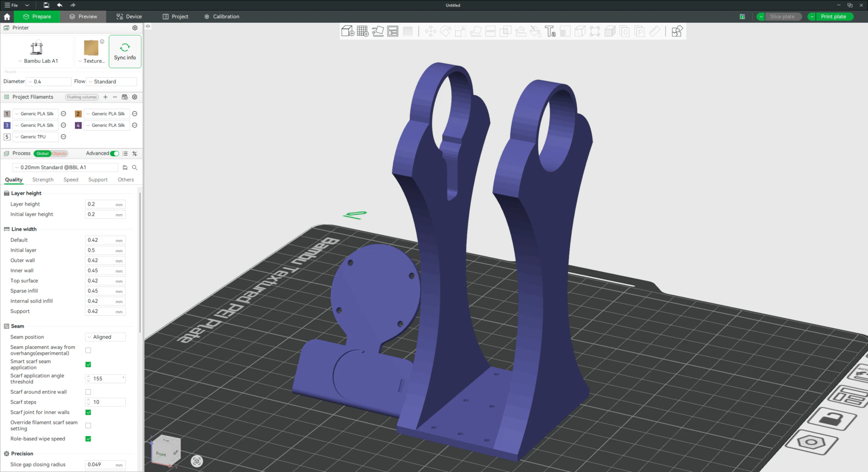
Task: Open nozzle Diameter 0.4 dropdown
Action: click(49, 82)
